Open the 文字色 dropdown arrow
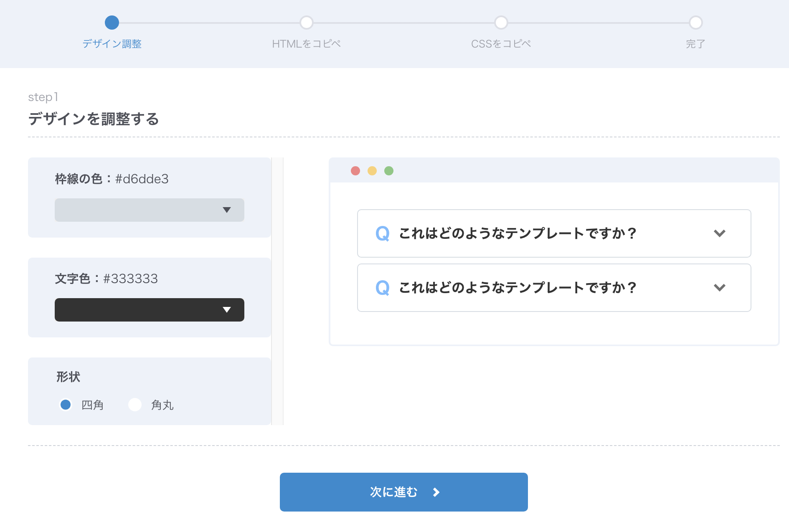 click(x=227, y=310)
